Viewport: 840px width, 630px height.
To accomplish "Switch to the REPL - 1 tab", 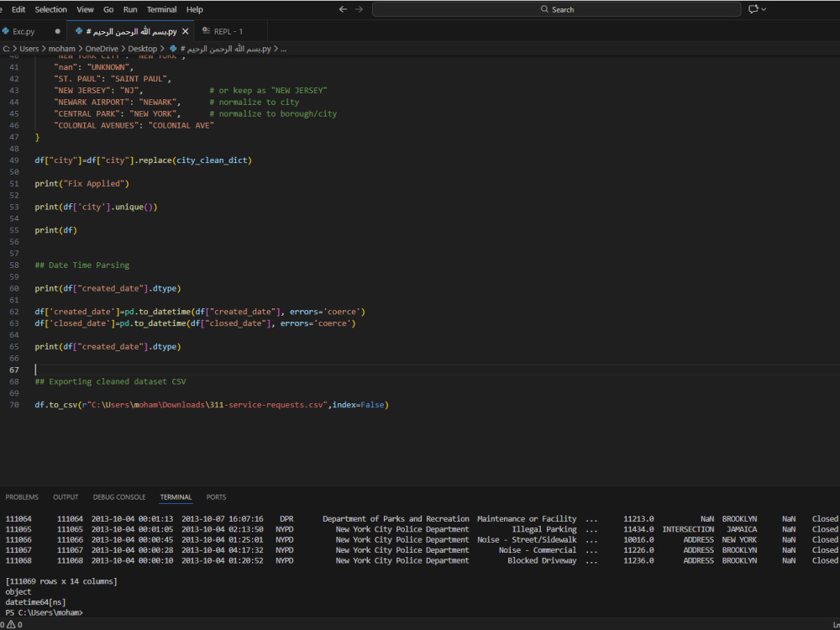I will click(228, 32).
